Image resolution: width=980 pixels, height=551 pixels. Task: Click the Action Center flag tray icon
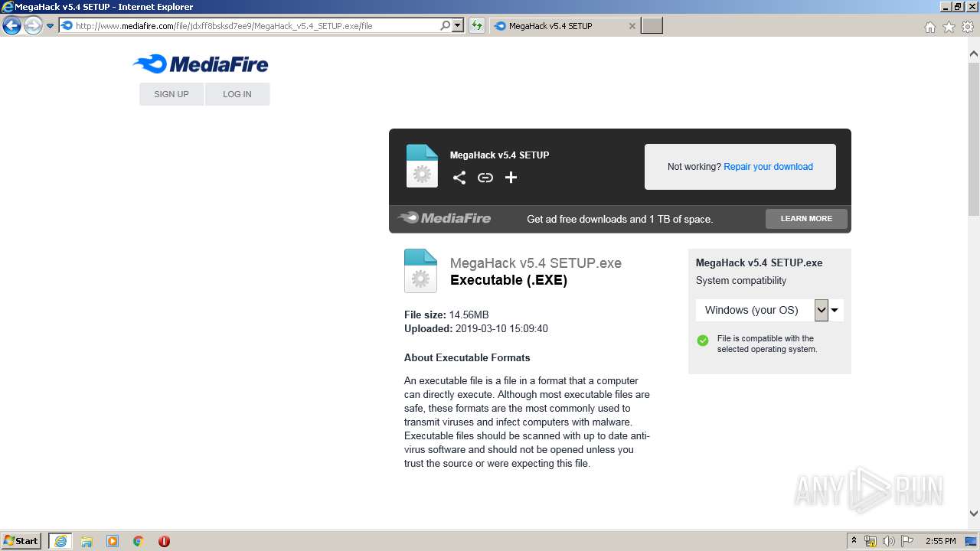(x=907, y=541)
